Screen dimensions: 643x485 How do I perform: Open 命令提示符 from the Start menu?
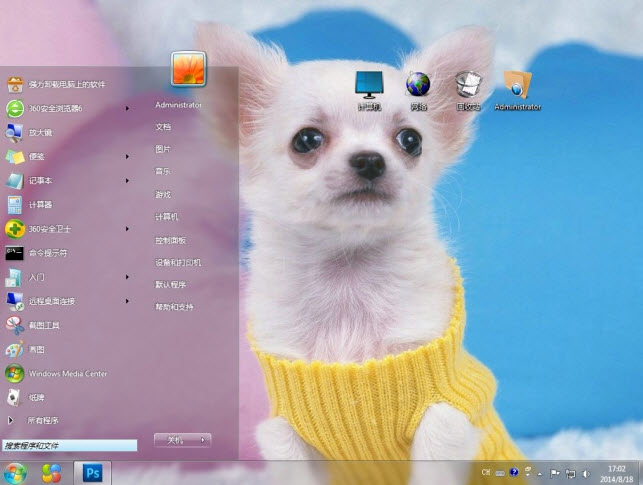(47, 253)
